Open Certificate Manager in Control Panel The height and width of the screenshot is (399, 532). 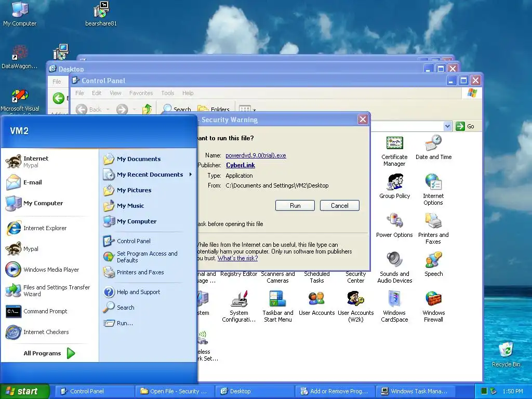pos(394,151)
